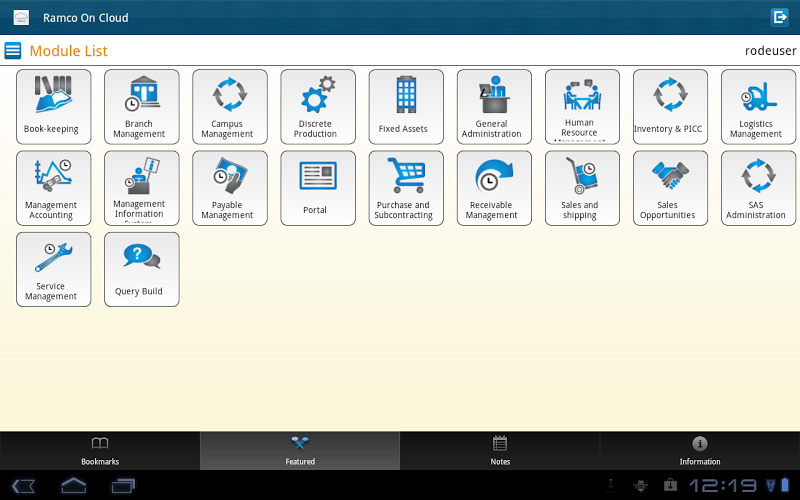Open Discrete Production module

point(318,107)
